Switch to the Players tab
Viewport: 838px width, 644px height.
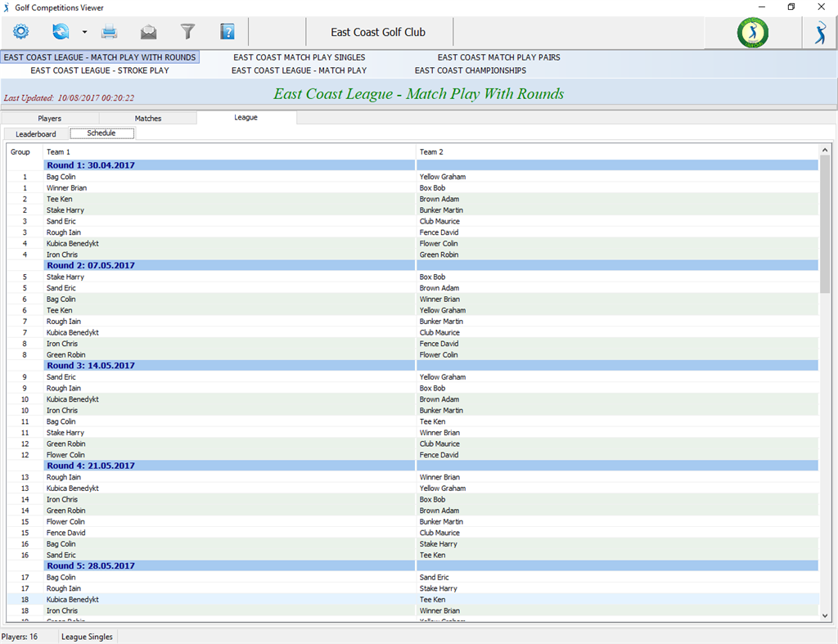pos(49,118)
